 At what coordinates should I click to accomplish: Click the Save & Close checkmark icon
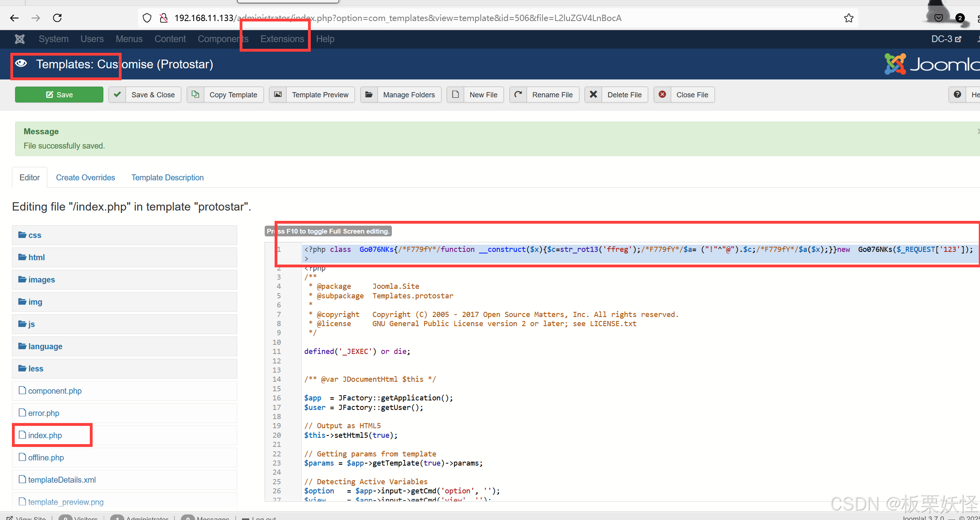pyautogui.click(x=117, y=95)
